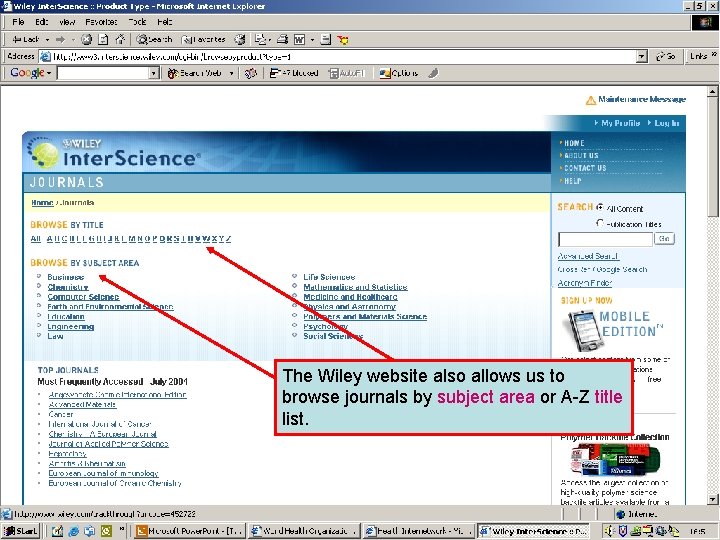Click the Discuss toolbar icon
Image resolution: width=720 pixels, height=540 pixels.
pyautogui.click(x=326, y=39)
